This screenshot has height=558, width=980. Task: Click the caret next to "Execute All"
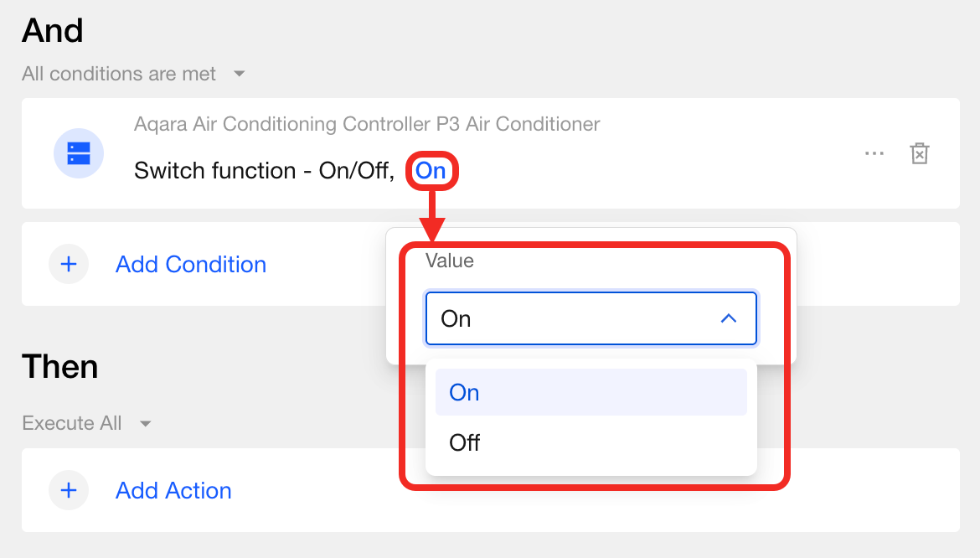tap(146, 423)
